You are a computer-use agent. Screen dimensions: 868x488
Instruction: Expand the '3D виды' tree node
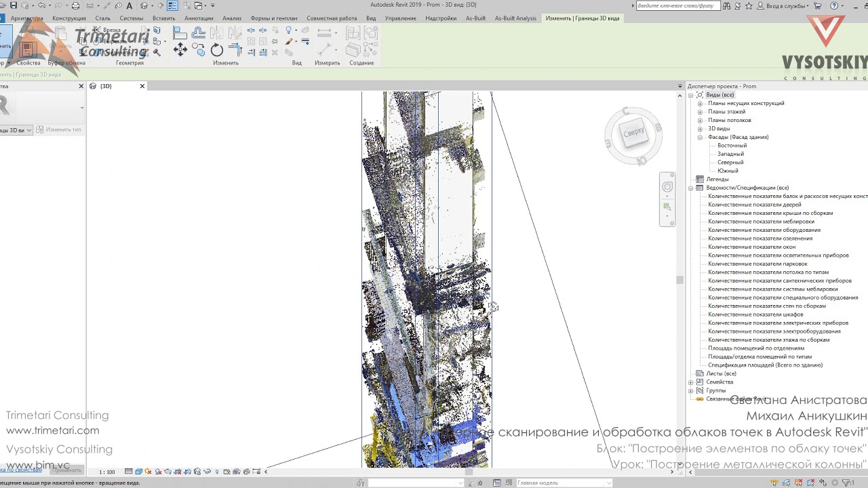click(700, 129)
